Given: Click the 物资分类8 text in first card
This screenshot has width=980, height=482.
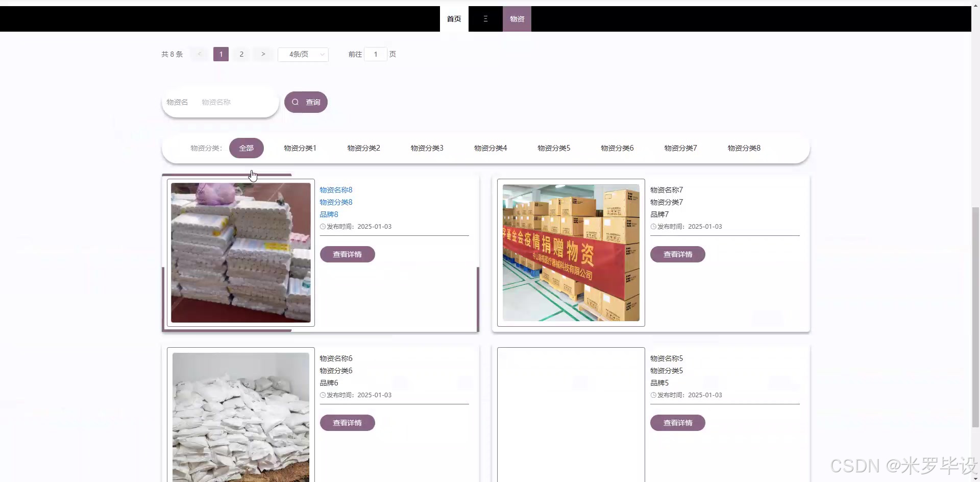Looking at the screenshot, I should (x=336, y=202).
